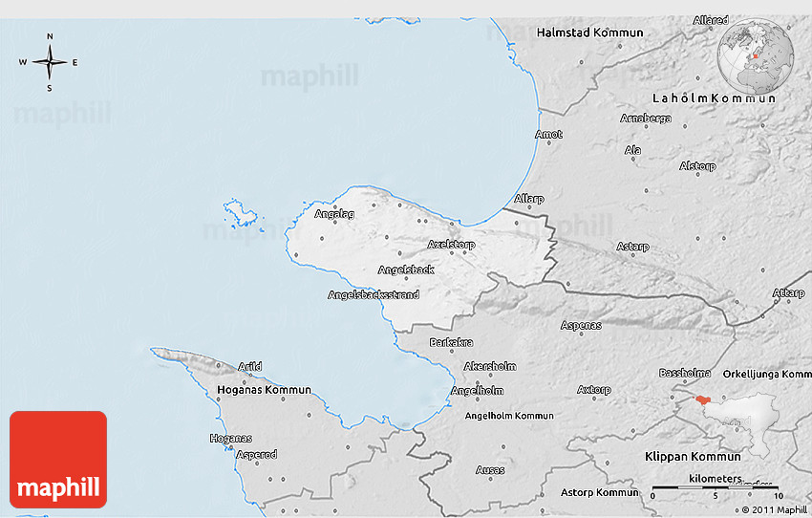Click the Astorp Kommun label
Image resolution: width=812 pixels, height=518 pixels.
[x=599, y=492]
